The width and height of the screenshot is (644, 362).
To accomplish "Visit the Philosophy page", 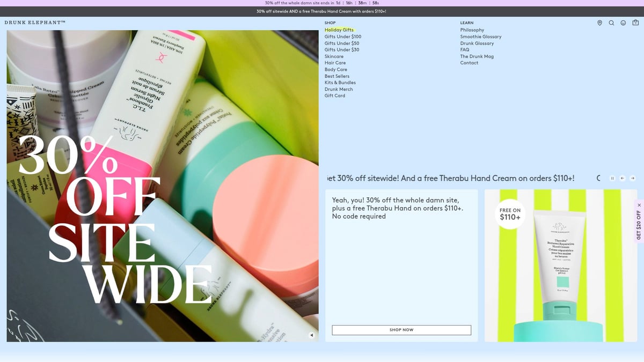I will (x=472, y=29).
